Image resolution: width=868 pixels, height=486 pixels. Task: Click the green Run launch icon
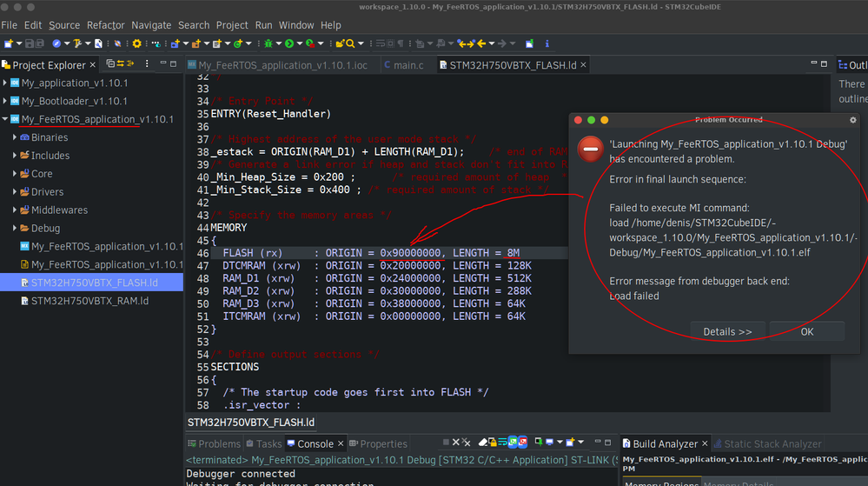(289, 43)
